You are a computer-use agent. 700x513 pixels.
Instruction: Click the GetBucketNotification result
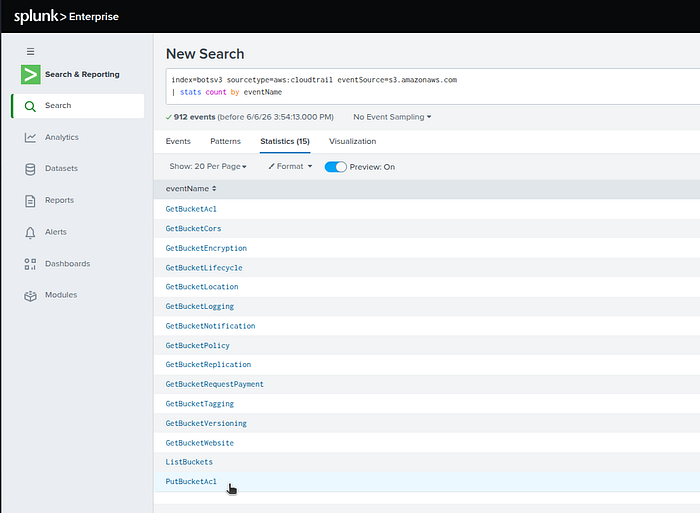click(210, 326)
